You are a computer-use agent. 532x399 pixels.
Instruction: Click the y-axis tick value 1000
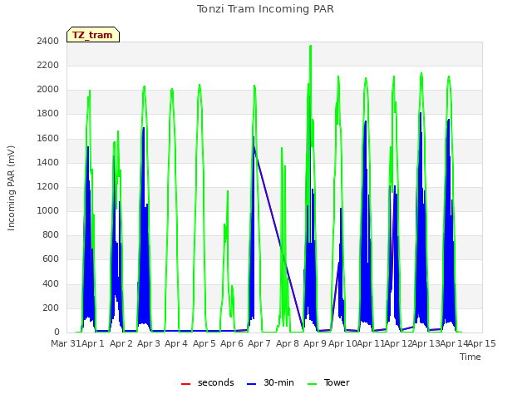(x=48, y=210)
